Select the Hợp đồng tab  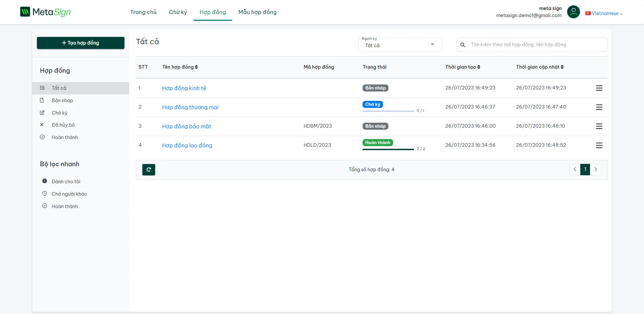(x=213, y=12)
